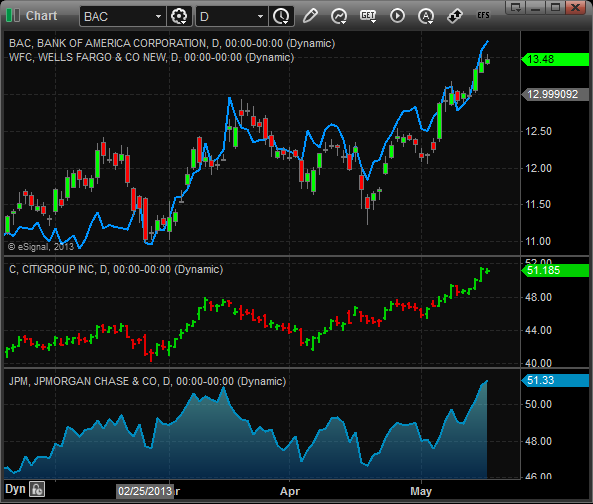Click the replay play-circle icon

pyautogui.click(x=397, y=16)
